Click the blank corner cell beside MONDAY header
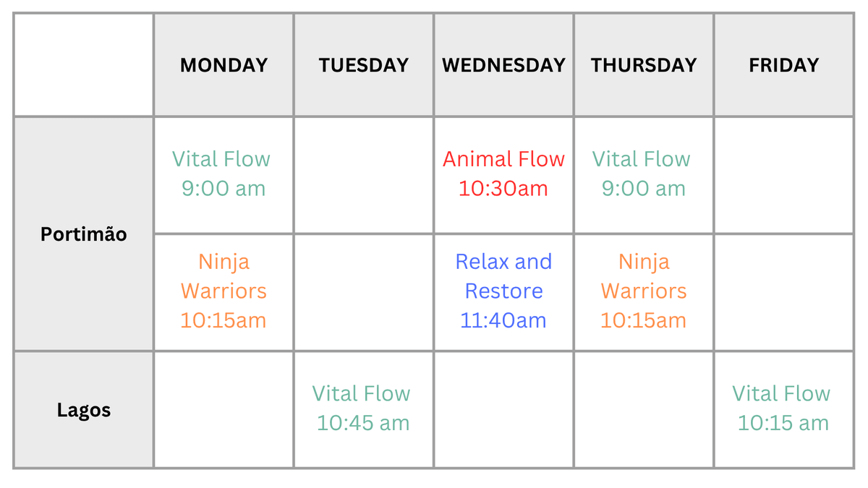The height and width of the screenshot is (488, 868). [x=83, y=65]
